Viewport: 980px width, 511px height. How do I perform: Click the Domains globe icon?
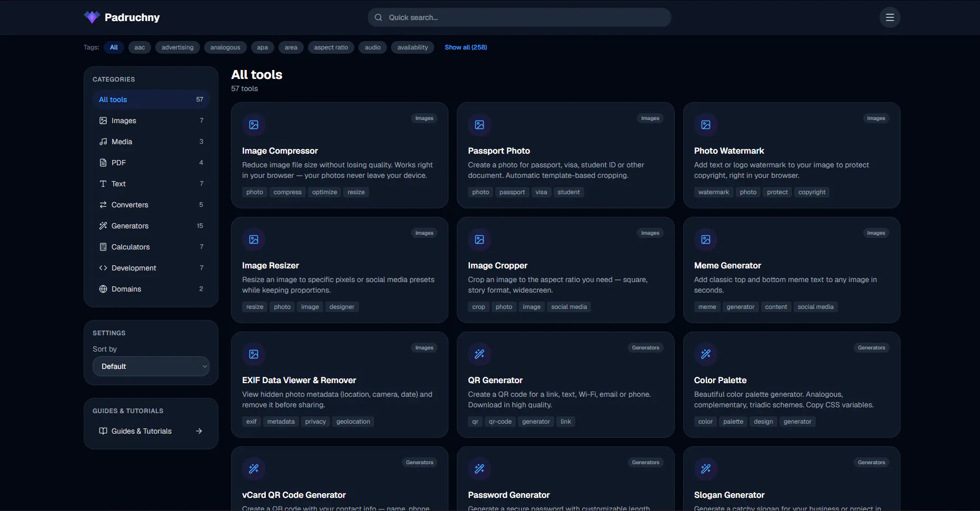(x=103, y=289)
